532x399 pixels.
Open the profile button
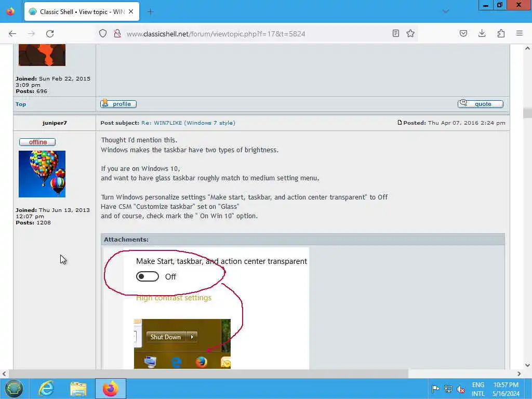118,104
